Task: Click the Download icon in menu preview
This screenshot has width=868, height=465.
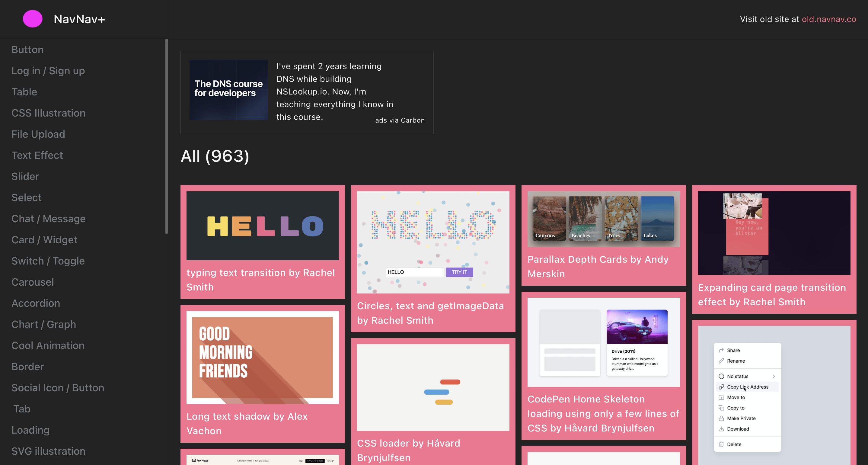Action: coord(721,429)
